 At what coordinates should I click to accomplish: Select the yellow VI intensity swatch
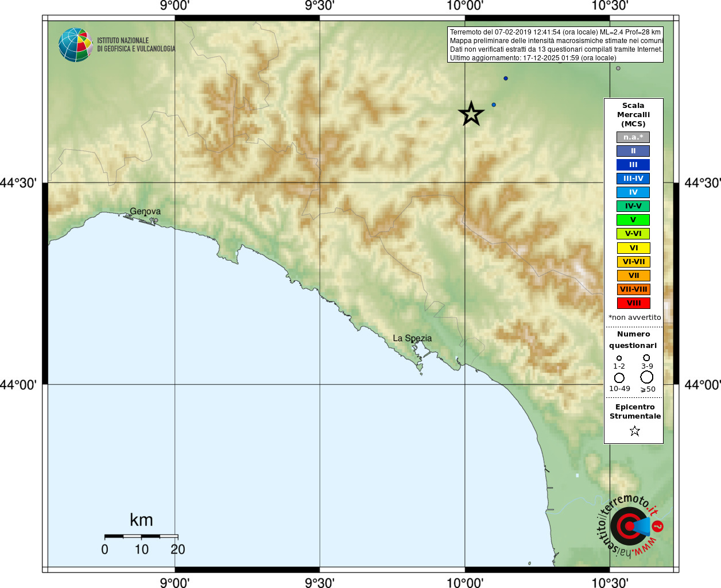pos(633,248)
